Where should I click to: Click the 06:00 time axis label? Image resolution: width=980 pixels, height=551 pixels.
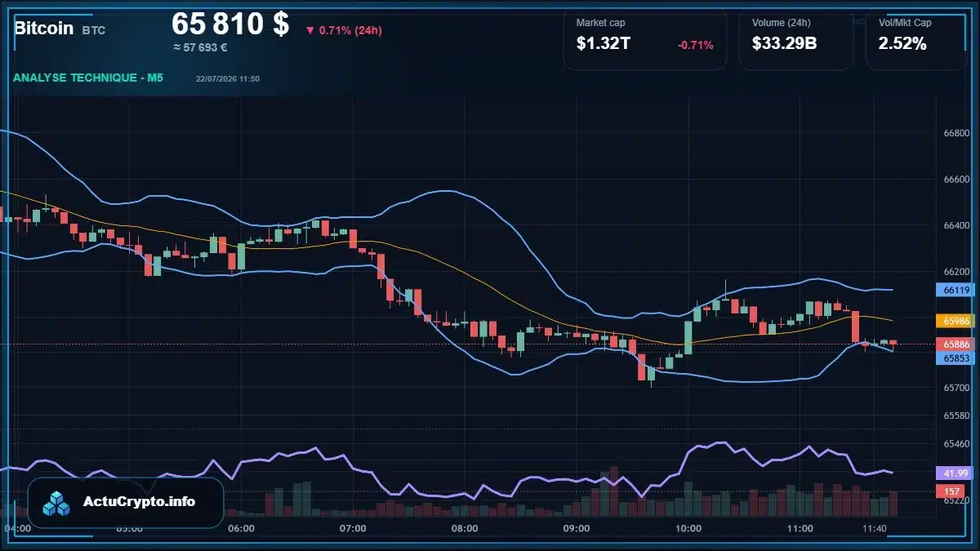coord(241,528)
